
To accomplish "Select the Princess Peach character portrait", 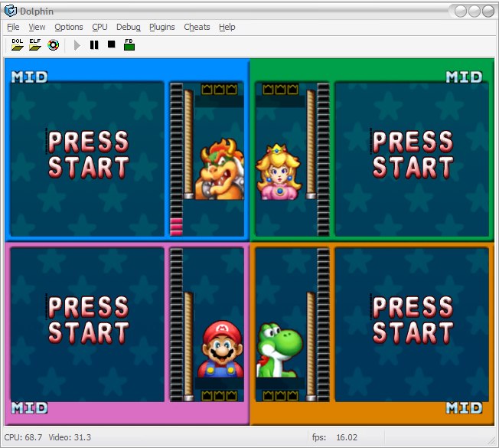I will pyautogui.click(x=279, y=172).
